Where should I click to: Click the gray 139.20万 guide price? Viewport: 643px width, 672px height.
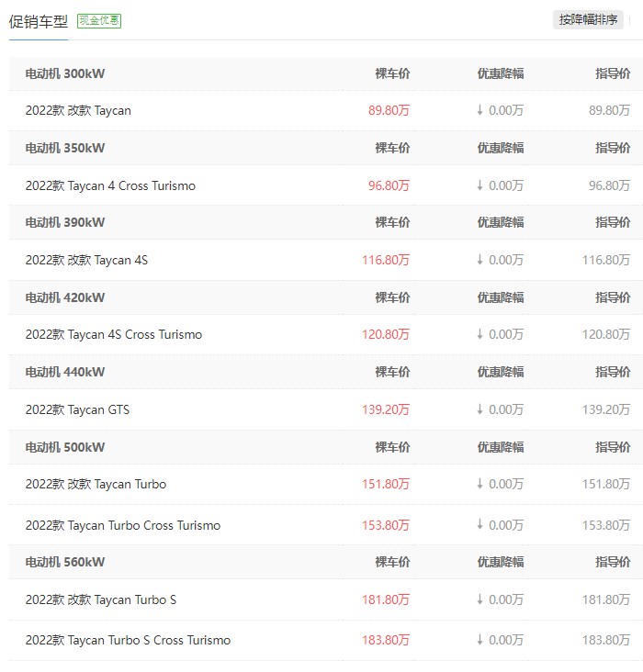point(606,409)
